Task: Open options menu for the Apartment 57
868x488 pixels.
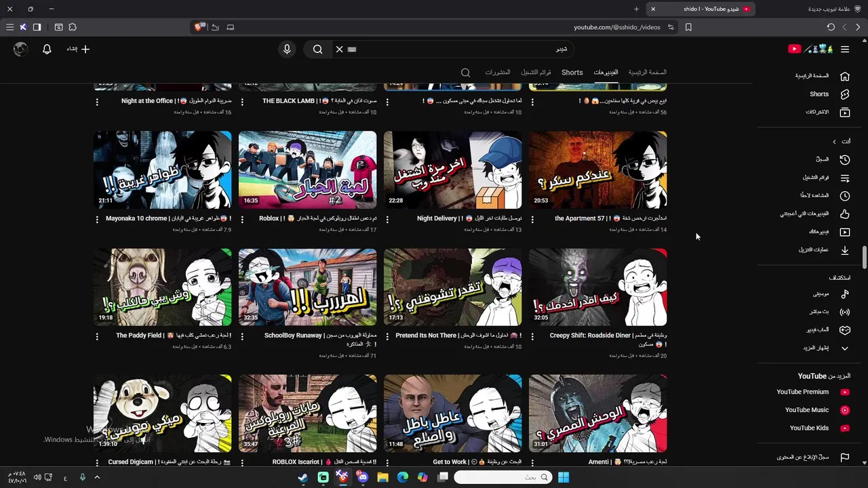Action: (532, 220)
